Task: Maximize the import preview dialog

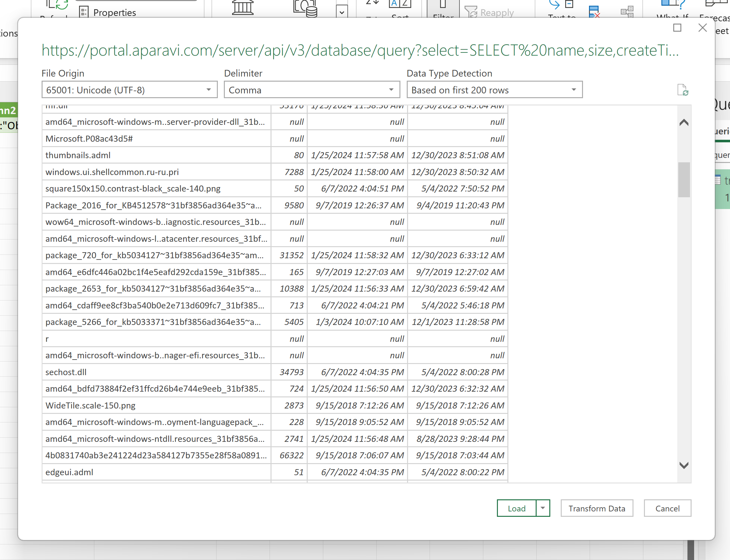Action: (677, 28)
